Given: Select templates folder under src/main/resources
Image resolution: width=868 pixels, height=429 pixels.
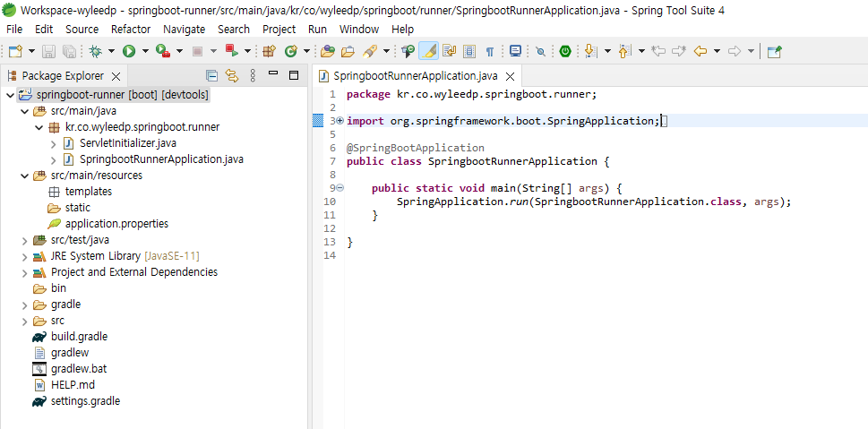Looking at the screenshot, I should pyautogui.click(x=89, y=192).
